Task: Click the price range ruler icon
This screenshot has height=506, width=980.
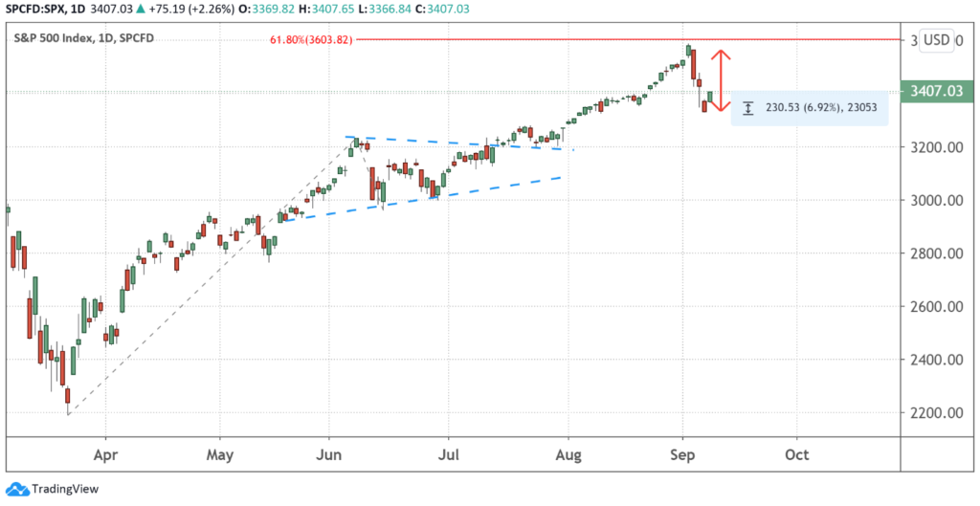Action: point(747,109)
